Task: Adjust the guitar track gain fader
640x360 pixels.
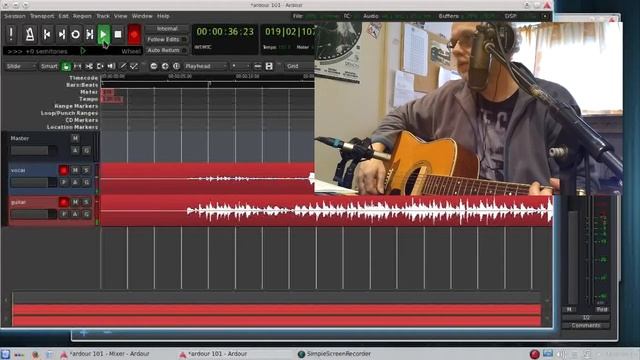Action: pyautogui.click(x=33, y=214)
